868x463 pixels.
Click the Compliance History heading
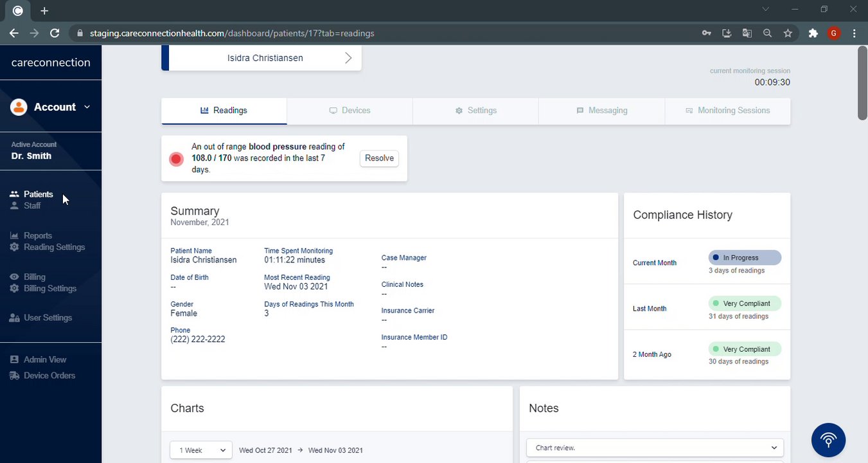(x=682, y=215)
